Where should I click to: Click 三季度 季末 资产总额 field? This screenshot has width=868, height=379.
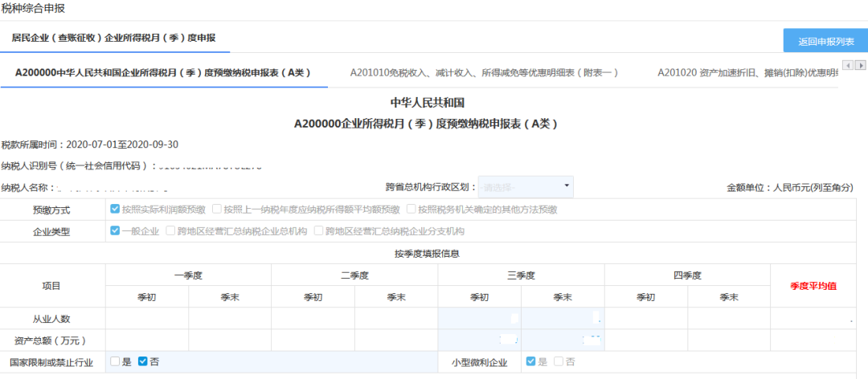pos(563,340)
